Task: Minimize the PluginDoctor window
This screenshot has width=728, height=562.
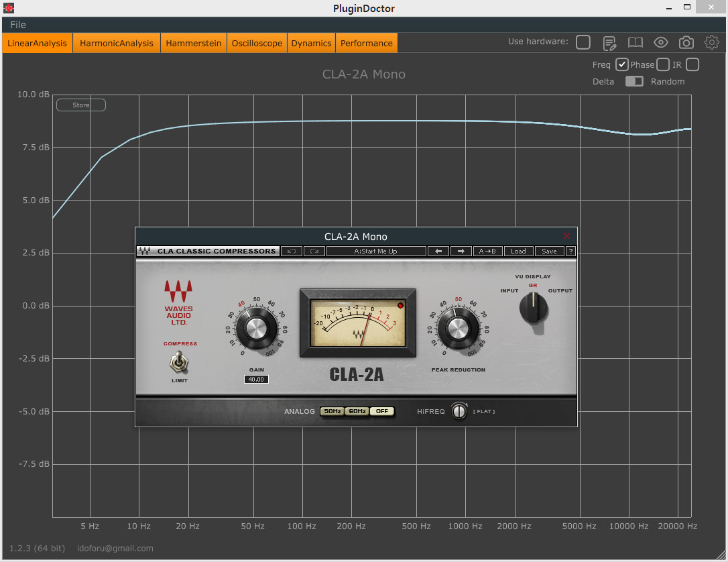Action: 669,8
